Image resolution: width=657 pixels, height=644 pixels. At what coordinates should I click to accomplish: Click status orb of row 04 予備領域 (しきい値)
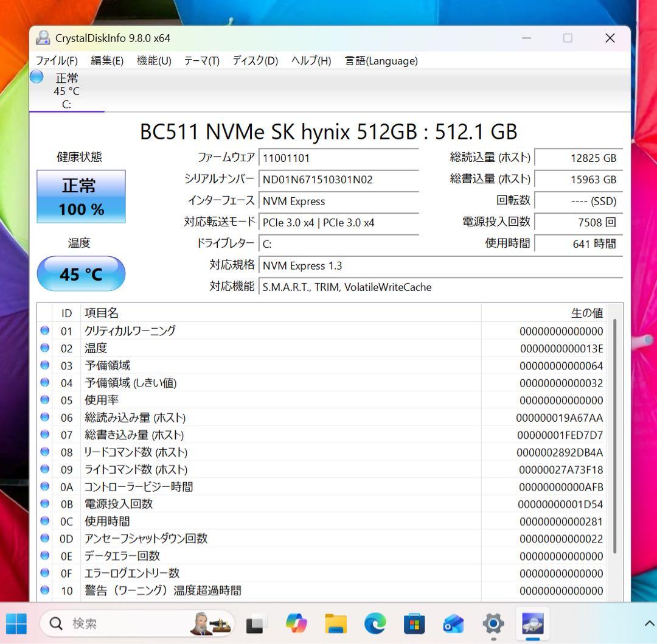point(45,382)
